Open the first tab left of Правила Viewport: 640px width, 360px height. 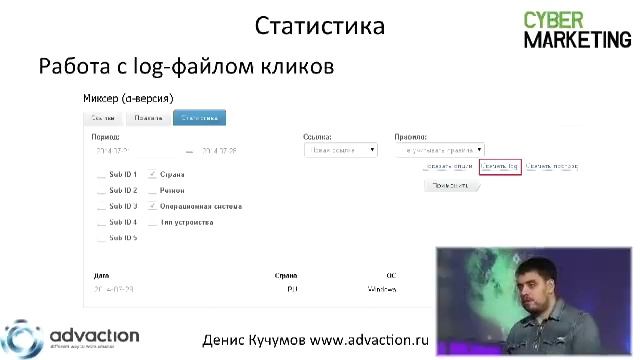coord(103,118)
